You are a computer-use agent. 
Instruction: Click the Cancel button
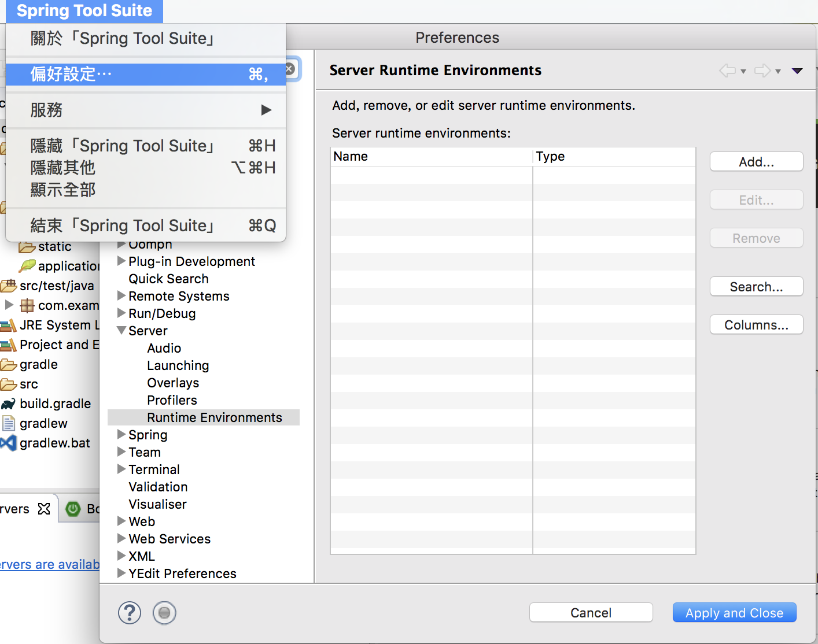(591, 613)
